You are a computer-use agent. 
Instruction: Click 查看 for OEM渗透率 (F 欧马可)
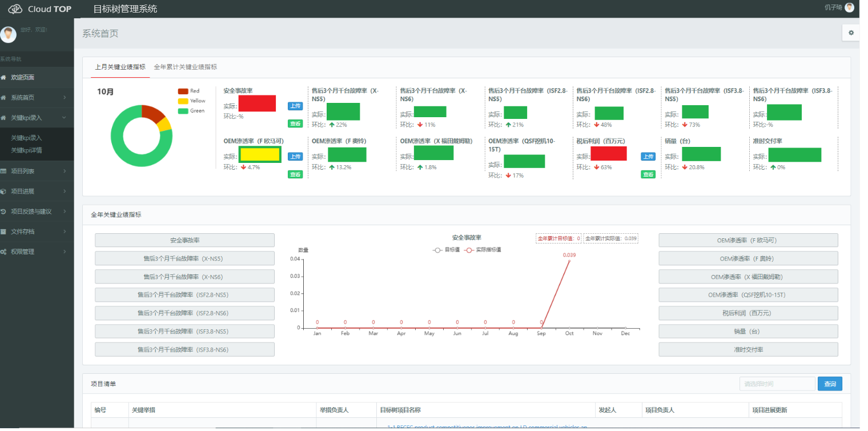click(x=295, y=174)
